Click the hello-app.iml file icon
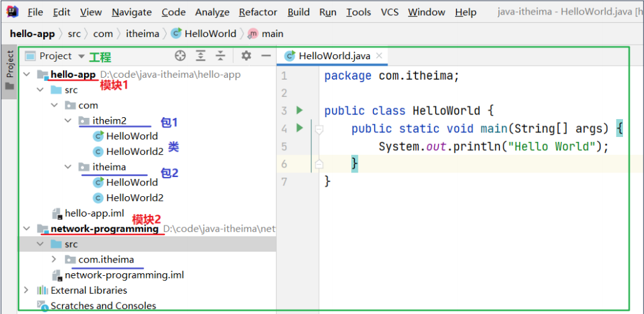The image size is (644, 314). 57,214
